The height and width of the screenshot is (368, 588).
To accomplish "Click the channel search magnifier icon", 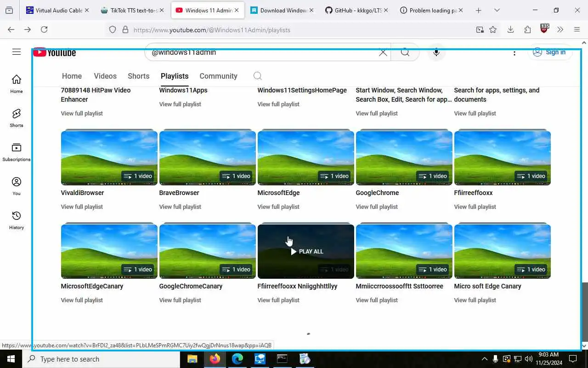I will point(258,76).
